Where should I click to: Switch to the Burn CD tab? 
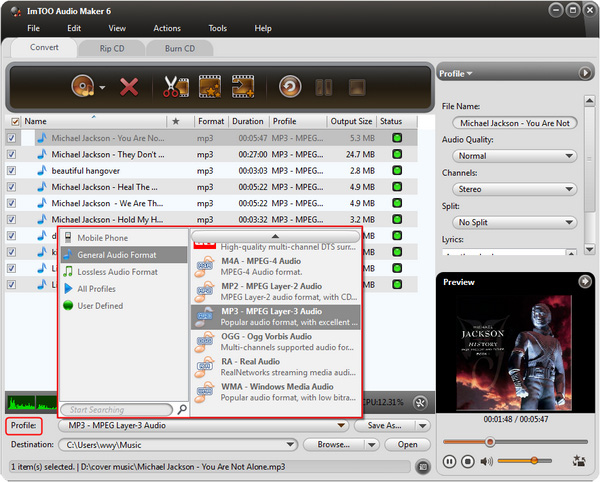(x=180, y=49)
